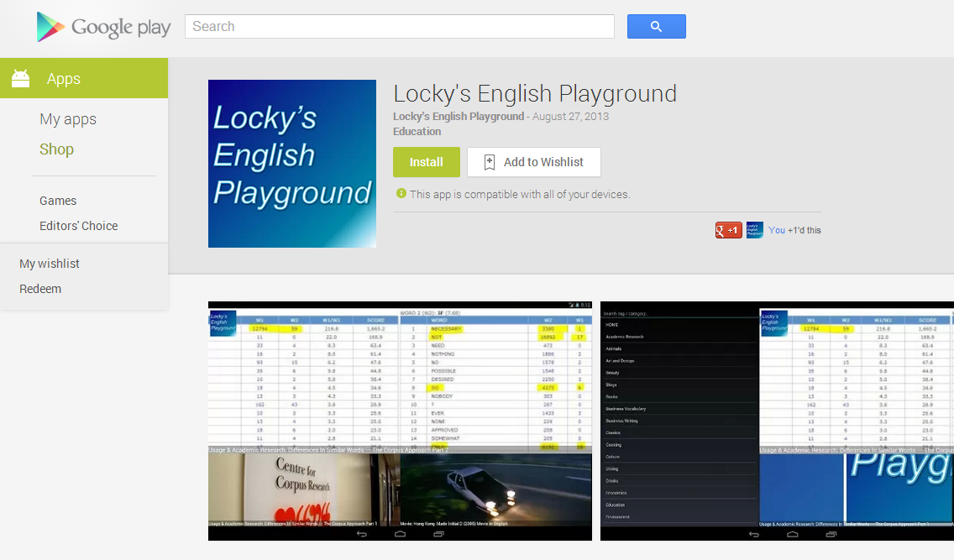Click the small profile avatar beside +1
Viewport: 954px width, 560px height.
click(754, 230)
